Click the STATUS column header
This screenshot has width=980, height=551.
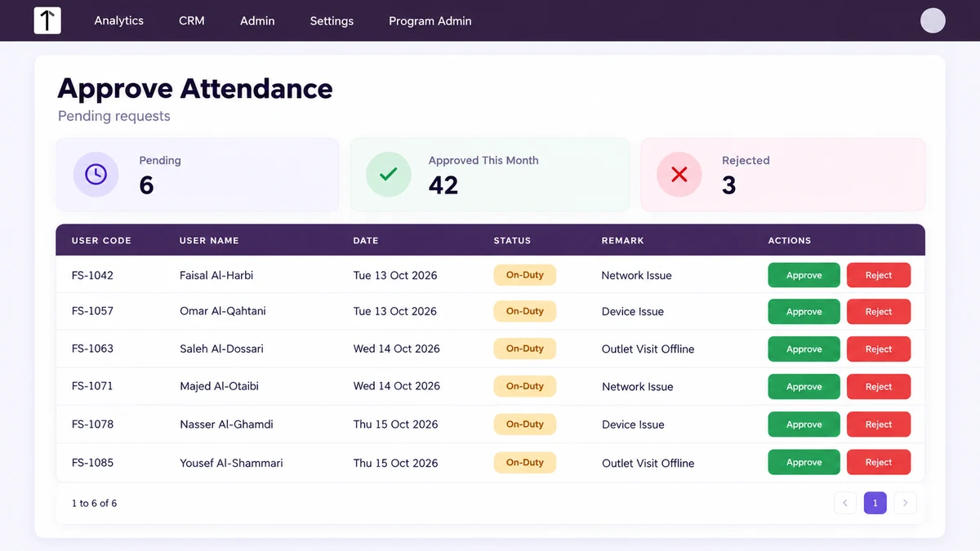coord(512,241)
